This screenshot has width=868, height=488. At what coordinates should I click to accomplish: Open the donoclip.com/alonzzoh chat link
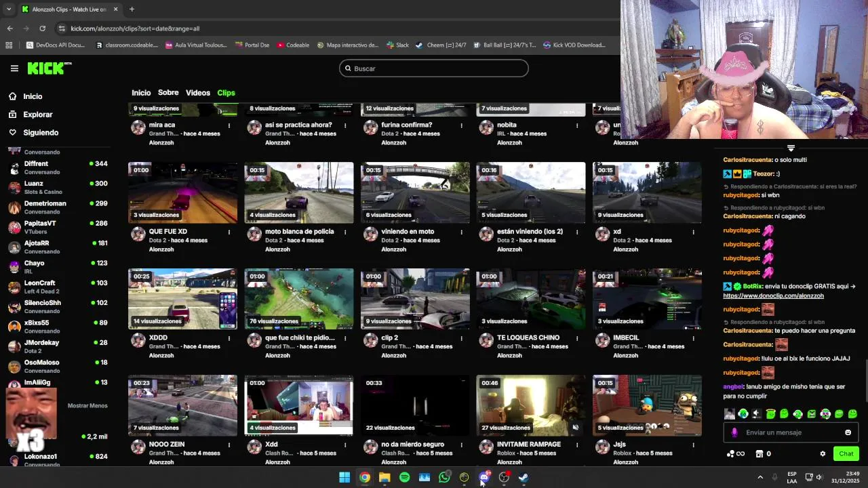pyautogui.click(x=773, y=296)
